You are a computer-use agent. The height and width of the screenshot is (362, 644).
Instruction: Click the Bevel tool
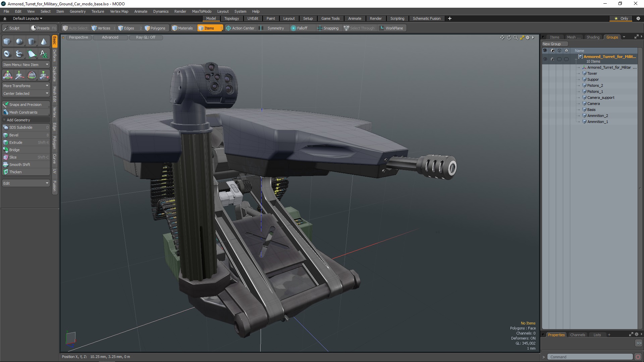[x=26, y=135]
